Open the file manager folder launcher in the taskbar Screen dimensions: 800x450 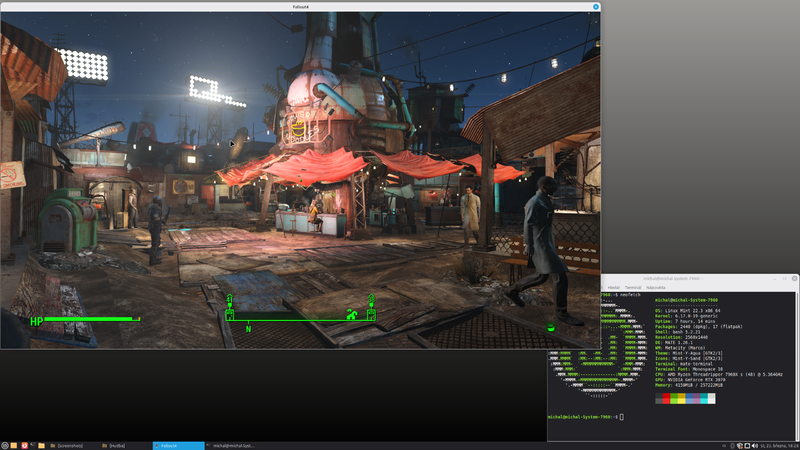click(x=41, y=446)
